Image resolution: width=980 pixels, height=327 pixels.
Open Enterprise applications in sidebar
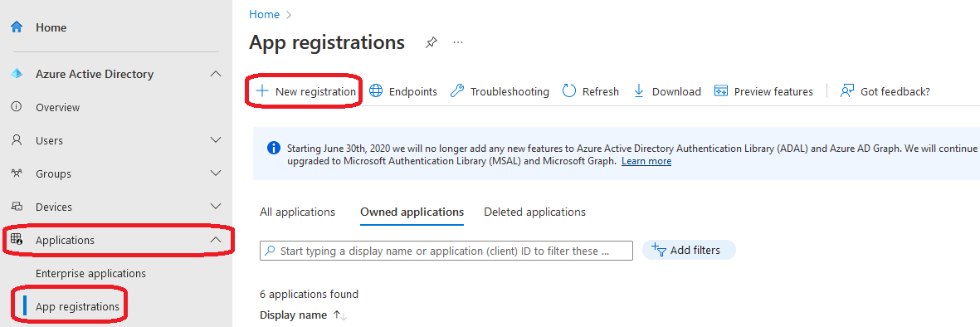tap(90, 273)
